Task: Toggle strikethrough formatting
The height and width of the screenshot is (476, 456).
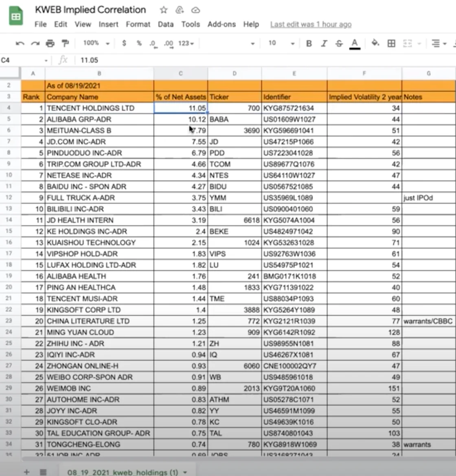Action: point(339,44)
